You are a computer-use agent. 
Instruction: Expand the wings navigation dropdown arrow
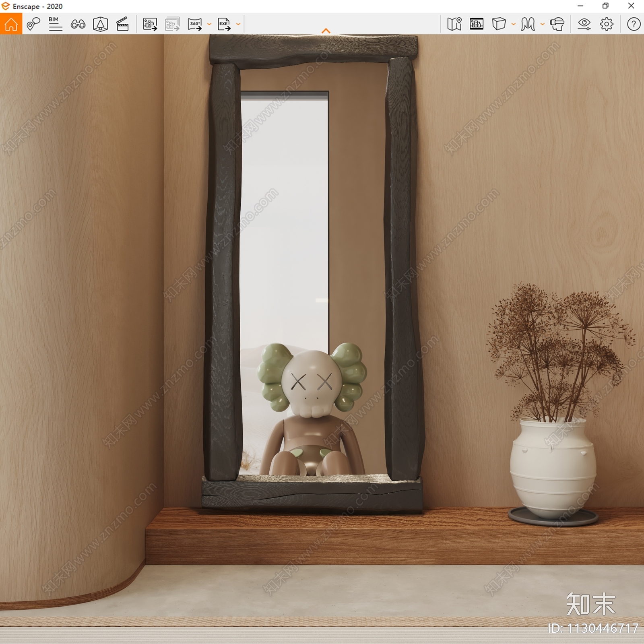[x=543, y=24]
